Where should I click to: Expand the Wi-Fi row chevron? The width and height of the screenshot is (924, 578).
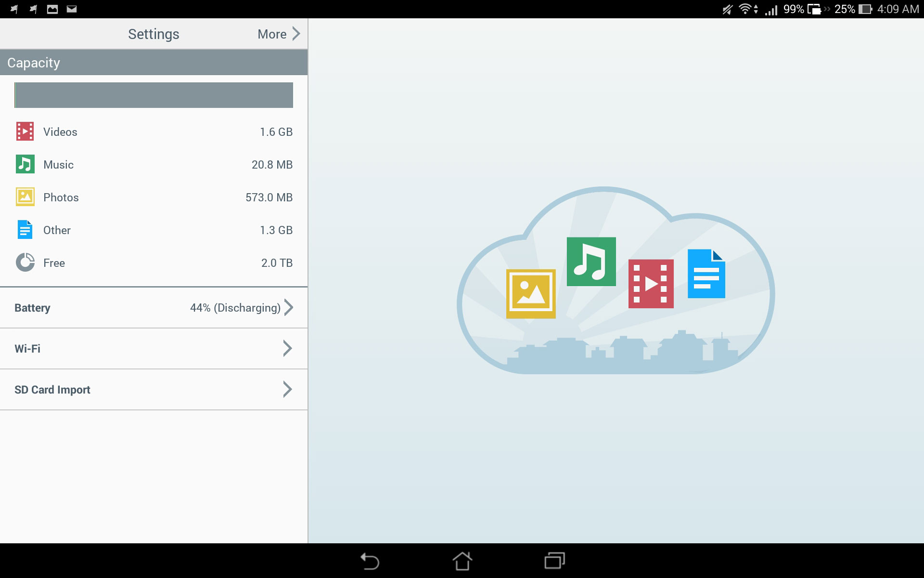(287, 348)
